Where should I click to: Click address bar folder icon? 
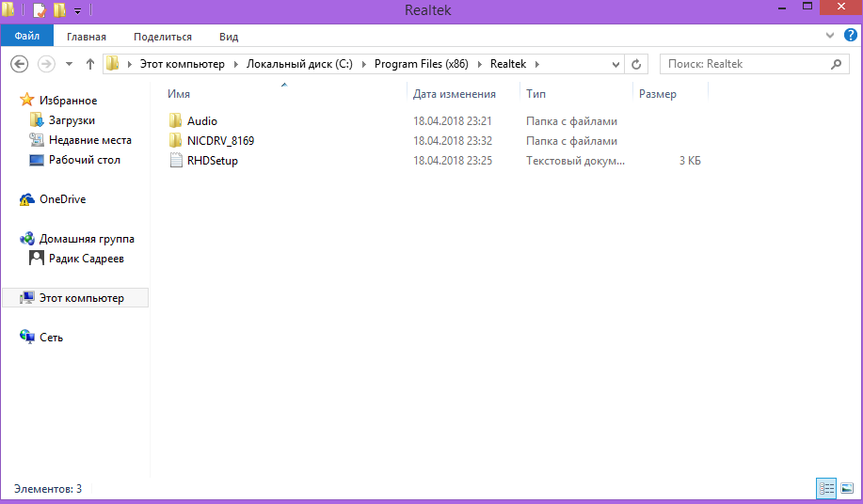[x=113, y=64]
